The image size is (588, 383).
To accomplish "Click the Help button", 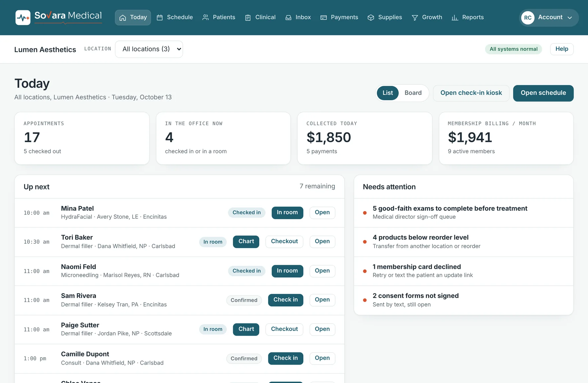I will tap(562, 49).
